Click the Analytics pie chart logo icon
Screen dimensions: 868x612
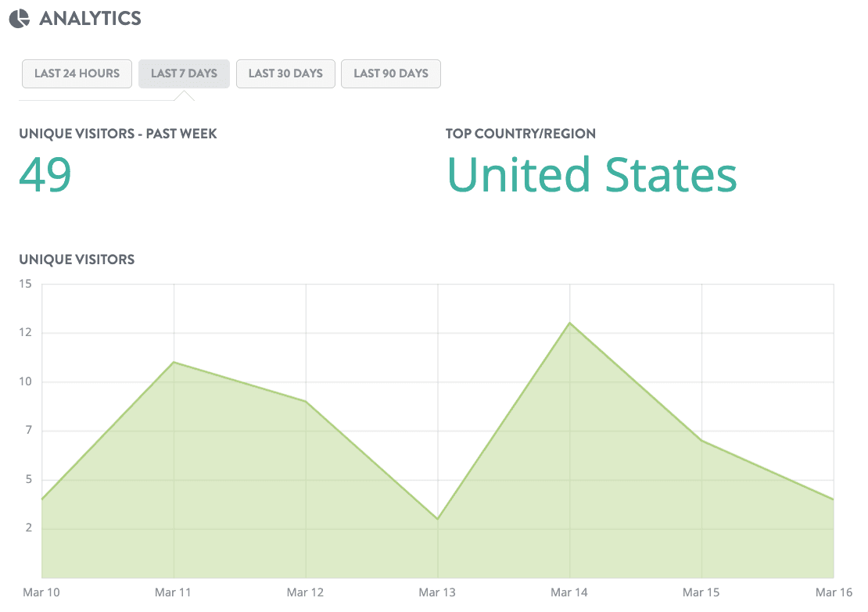point(19,17)
